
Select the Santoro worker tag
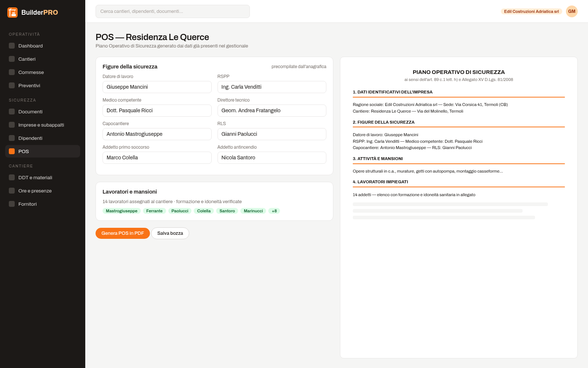[227, 211]
